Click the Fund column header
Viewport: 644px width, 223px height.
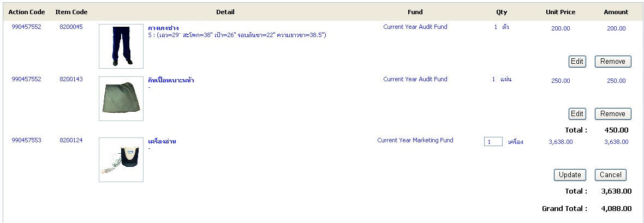pos(415,12)
